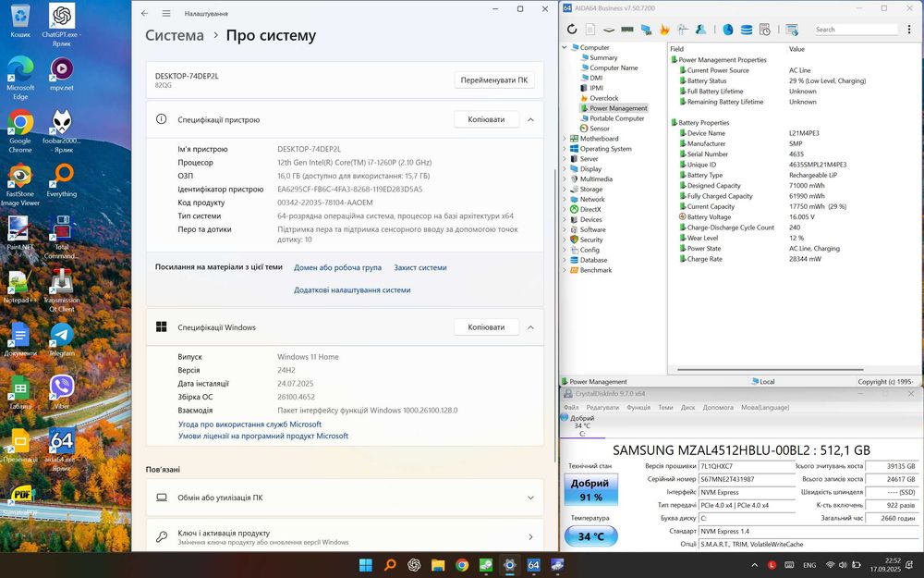
Task: Open the 'Мова(Language)' menu in CrystalDiskInfo
Action: 765,408
